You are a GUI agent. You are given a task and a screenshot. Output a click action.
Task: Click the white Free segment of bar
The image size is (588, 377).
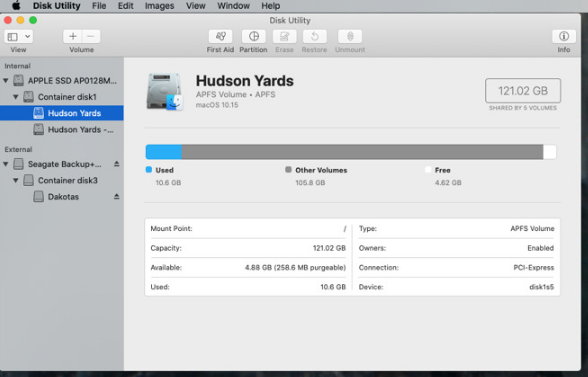[x=550, y=152]
